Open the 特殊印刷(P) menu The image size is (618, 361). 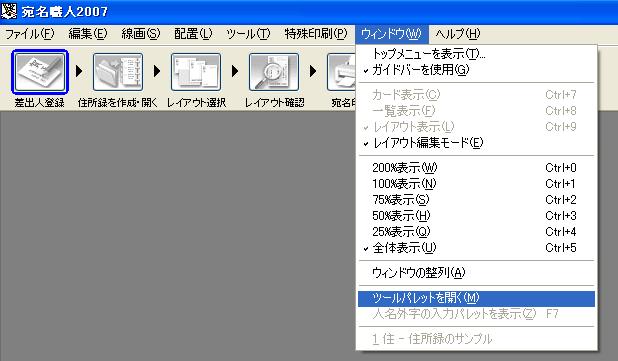click(316, 34)
